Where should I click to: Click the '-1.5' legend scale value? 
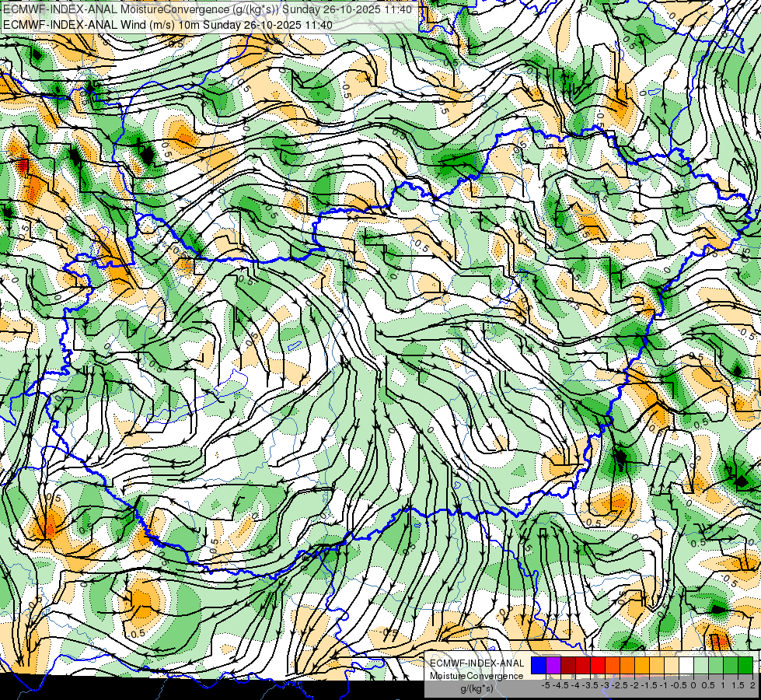click(649, 685)
